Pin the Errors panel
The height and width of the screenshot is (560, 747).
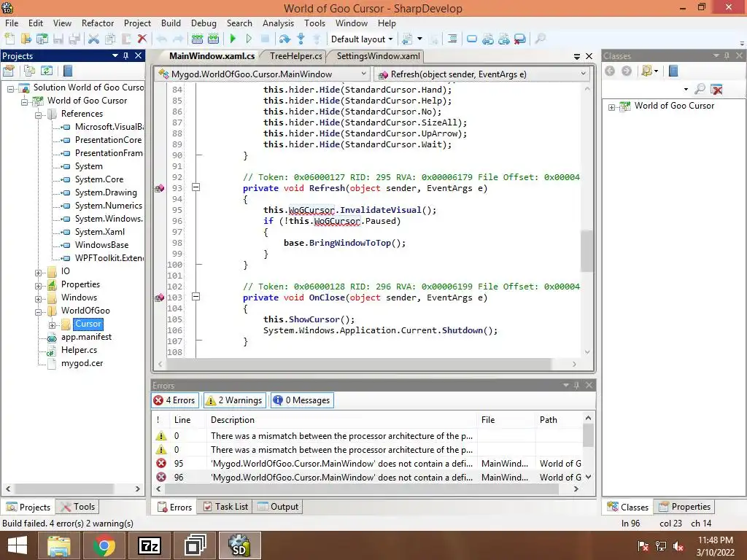click(x=576, y=385)
